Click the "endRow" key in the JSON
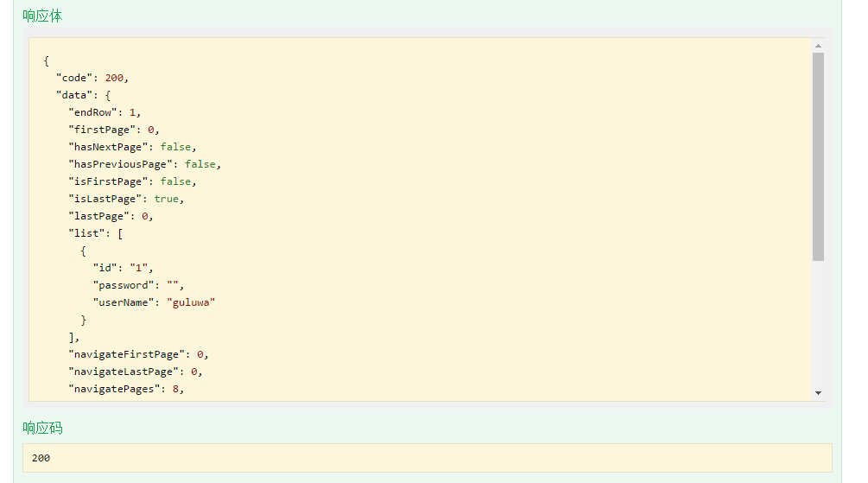Image resolution: width=868 pixels, height=483 pixels. click(92, 112)
